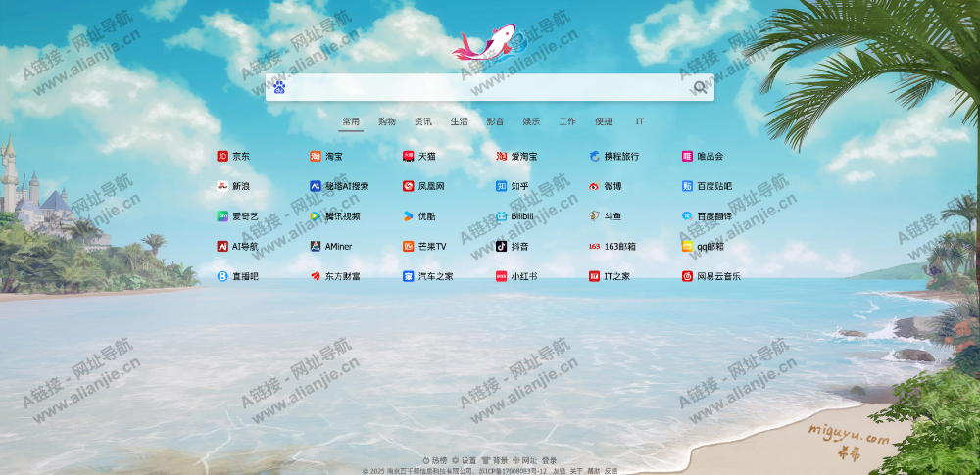Open the 知乎 (Zhihu) icon
Screen dimensions: 980x475
pos(502,186)
